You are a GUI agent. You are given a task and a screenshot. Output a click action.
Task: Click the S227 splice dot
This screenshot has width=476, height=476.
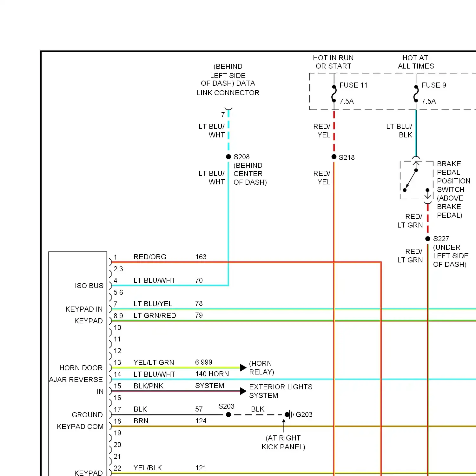pos(428,239)
